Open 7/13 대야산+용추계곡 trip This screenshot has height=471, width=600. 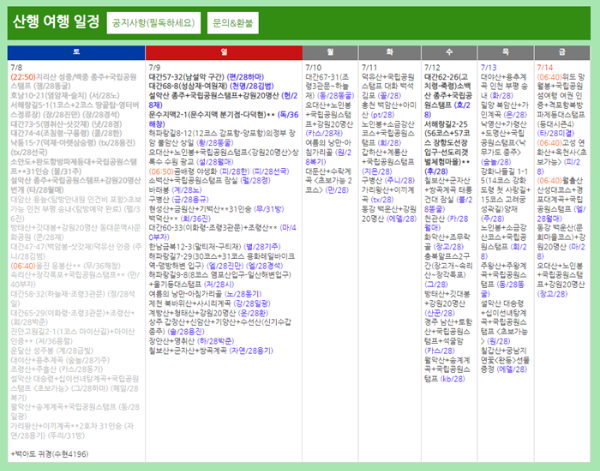click(504, 86)
